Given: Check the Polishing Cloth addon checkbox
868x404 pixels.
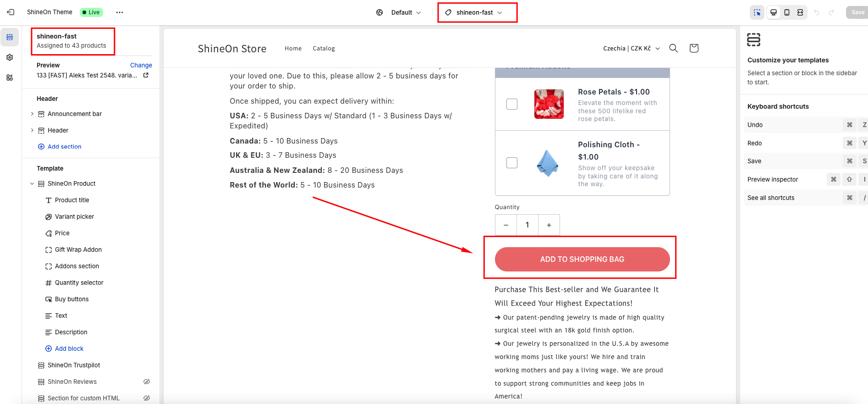Looking at the screenshot, I should tap(512, 163).
